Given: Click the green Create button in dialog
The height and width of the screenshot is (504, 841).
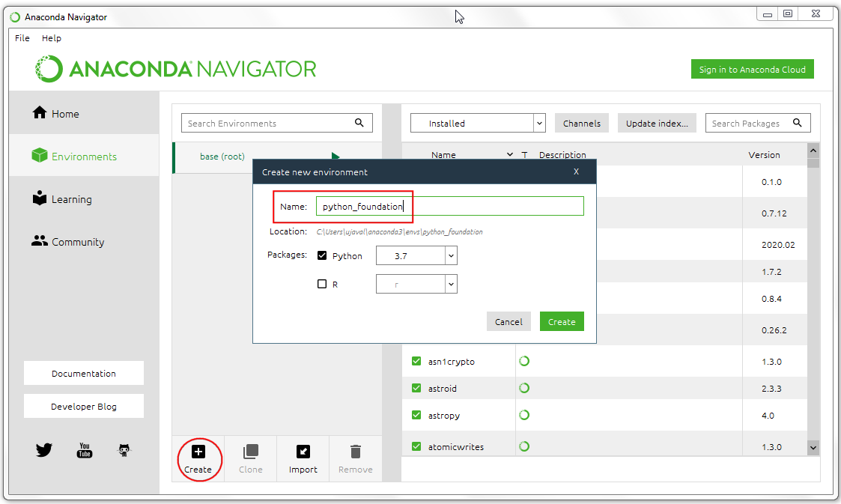Looking at the screenshot, I should (x=562, y=322).
